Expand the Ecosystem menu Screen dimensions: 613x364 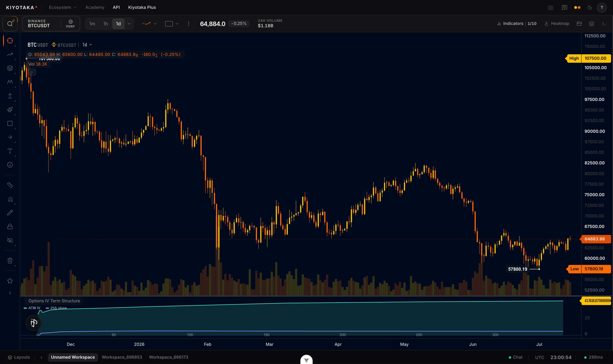tap(62, 7)
